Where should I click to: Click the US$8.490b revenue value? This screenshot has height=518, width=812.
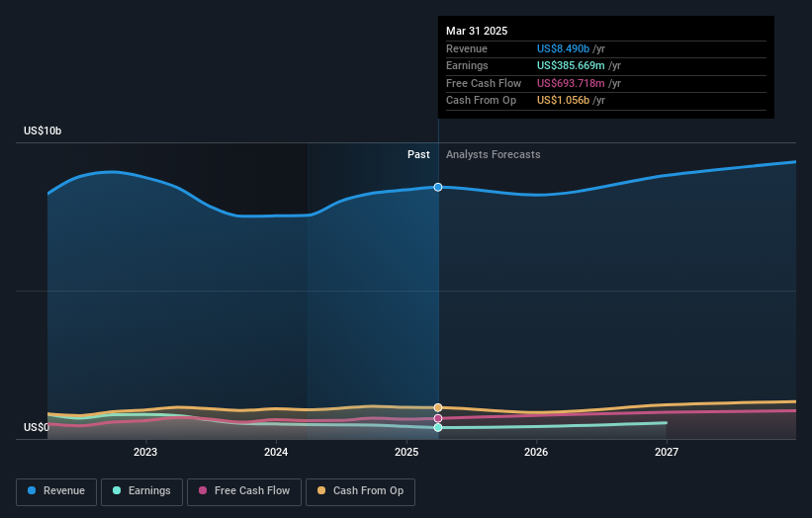tap(563, 48)
